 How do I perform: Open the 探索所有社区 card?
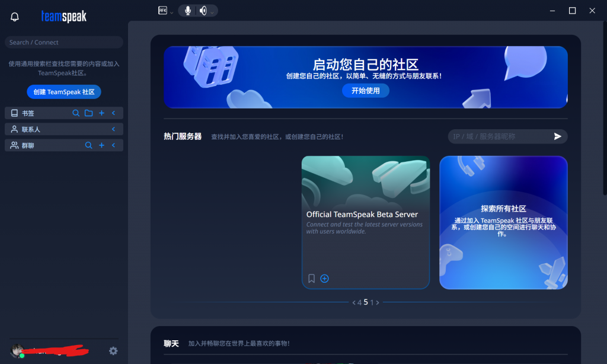[503, 222]
